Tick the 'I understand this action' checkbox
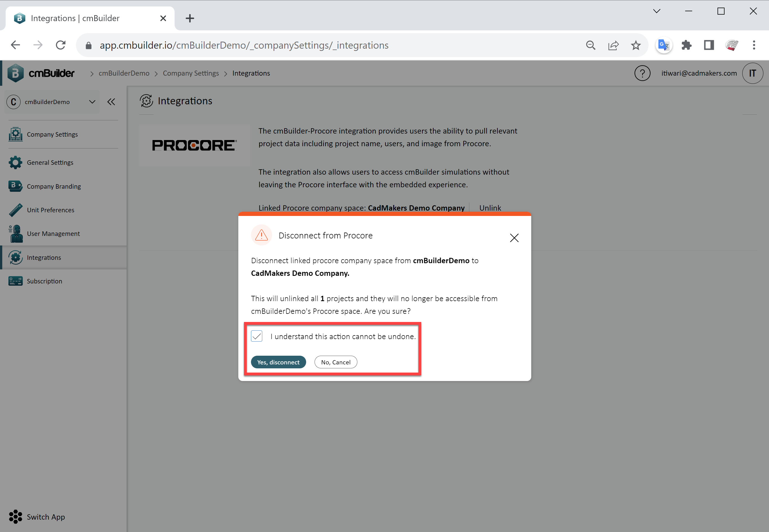The height and width of the screenshot is (532, 769). pyautogui.click(x=256, y=336)
